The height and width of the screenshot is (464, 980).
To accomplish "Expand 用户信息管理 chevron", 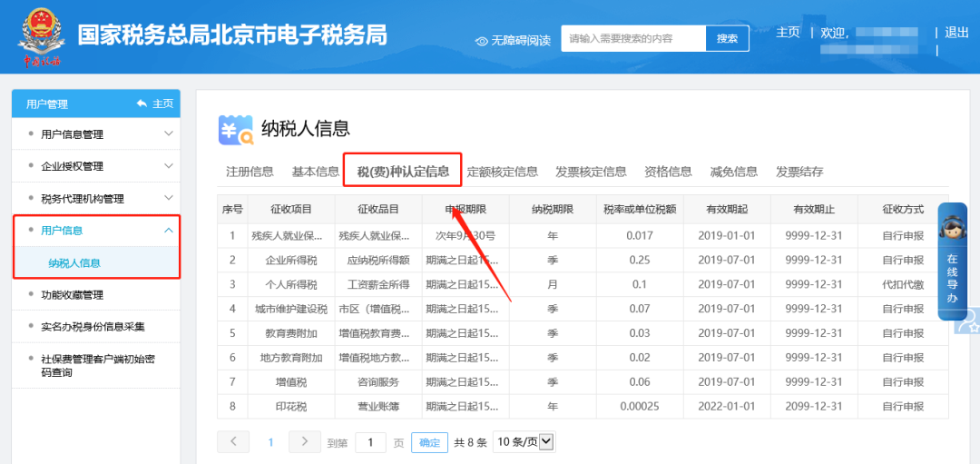I will pos(168,133).
